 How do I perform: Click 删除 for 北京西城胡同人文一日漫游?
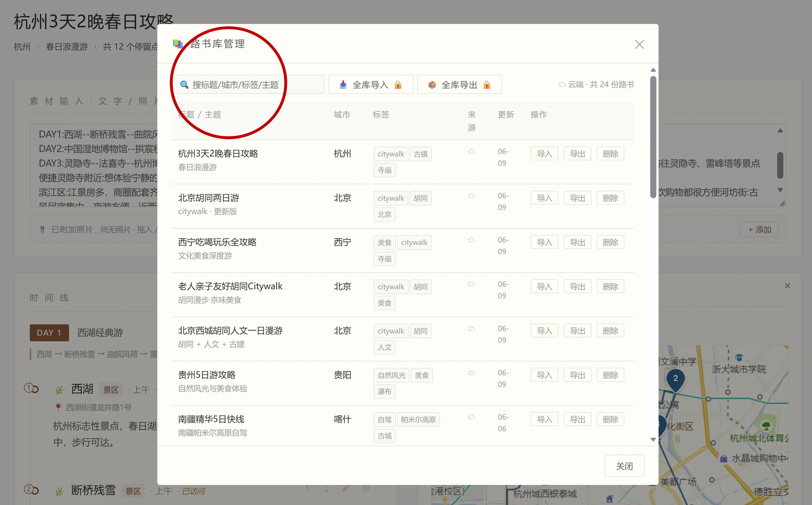610,331
